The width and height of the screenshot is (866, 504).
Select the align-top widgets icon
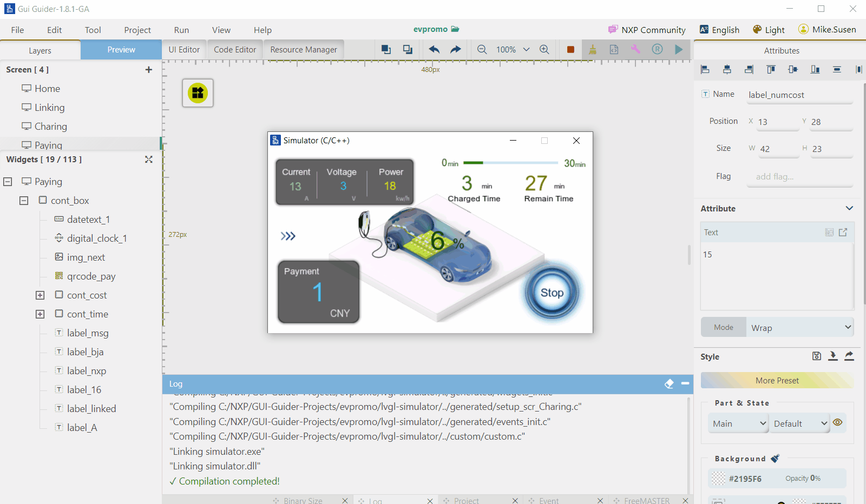click(771, 69)
